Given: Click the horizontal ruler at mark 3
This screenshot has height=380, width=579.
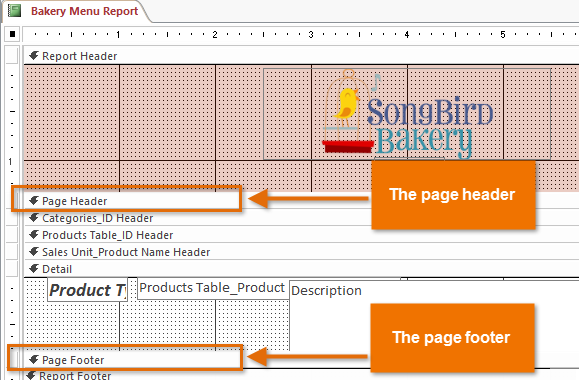Looking at the screenshot, I should (x=311, y=35).
